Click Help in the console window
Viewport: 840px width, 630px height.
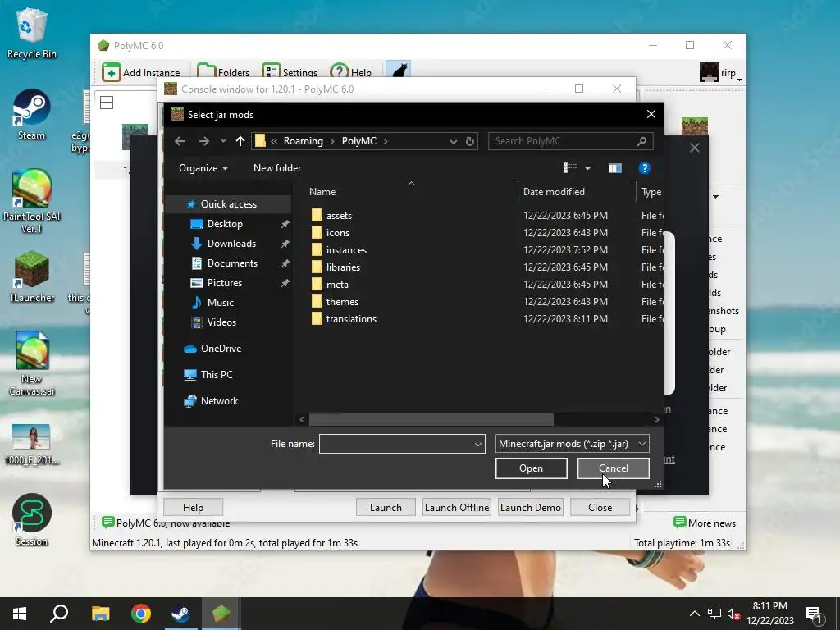[x=193, y=507]
